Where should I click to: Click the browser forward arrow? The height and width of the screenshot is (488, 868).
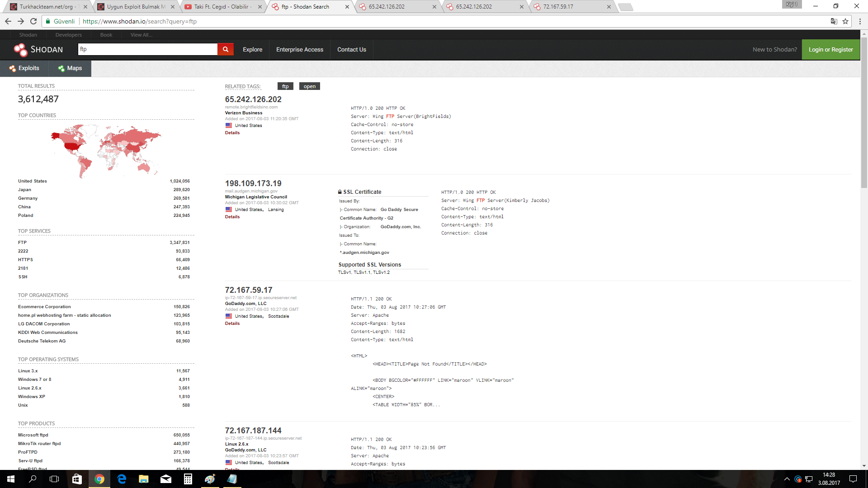pos(21,21)
